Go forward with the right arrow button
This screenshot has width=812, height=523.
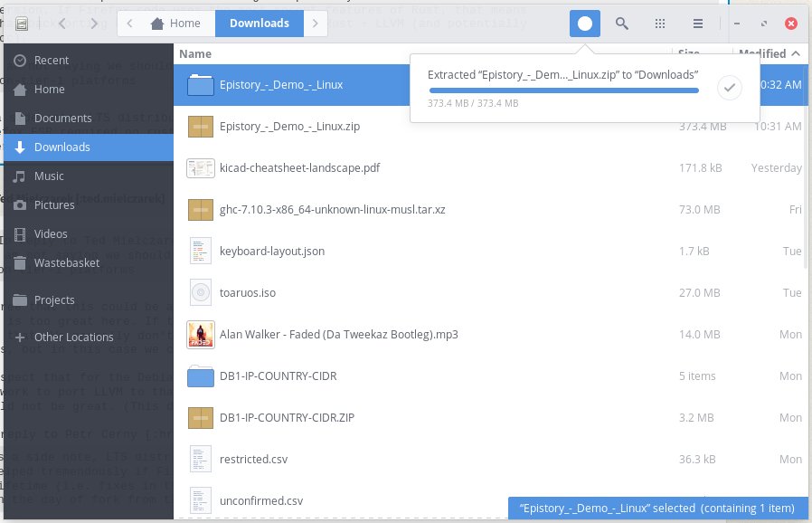[94, 24]
